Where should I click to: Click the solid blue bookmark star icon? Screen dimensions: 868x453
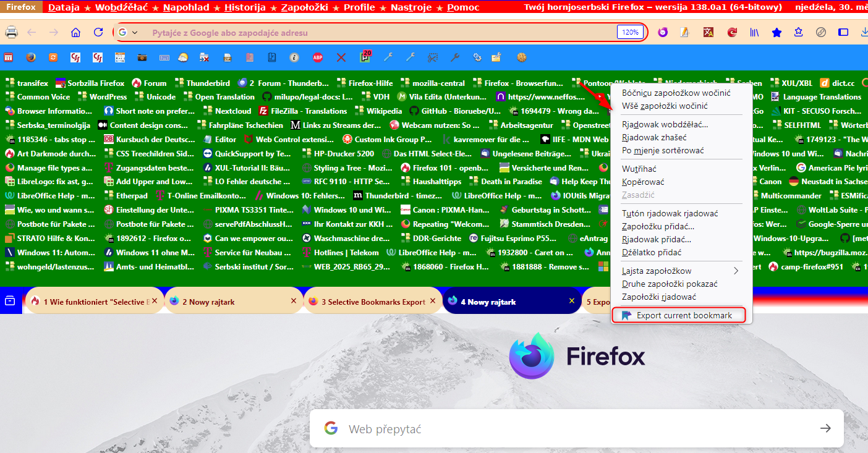(x=777, y=32)
